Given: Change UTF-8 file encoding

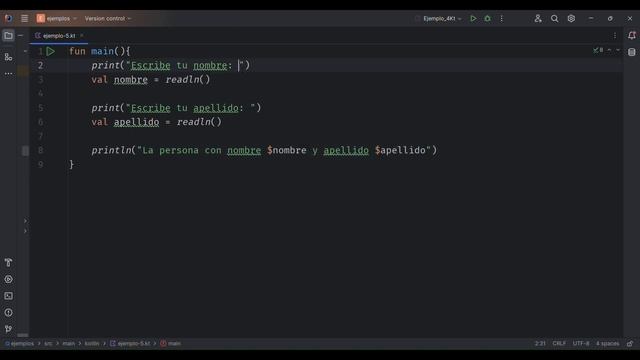Looking at the screenshot, I should [581, 344].
